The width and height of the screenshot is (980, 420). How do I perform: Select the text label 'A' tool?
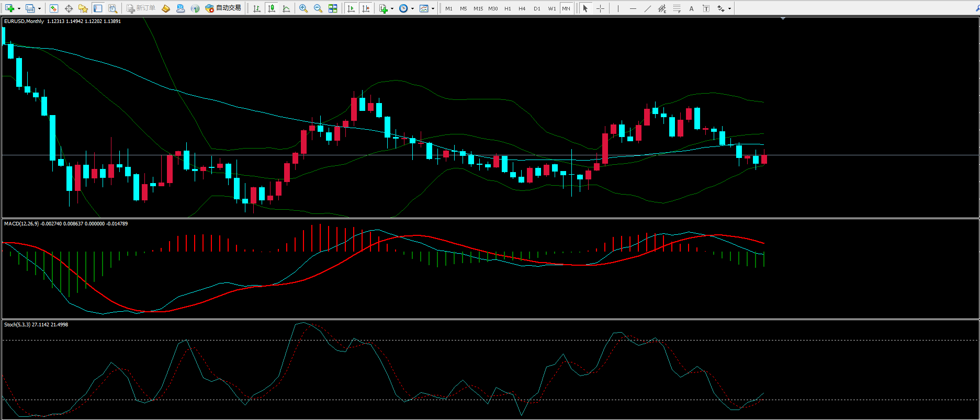click(691, 8)
